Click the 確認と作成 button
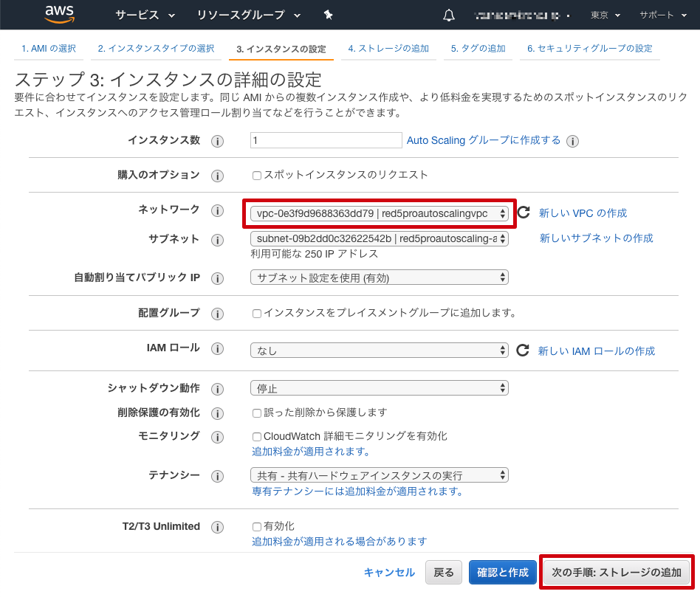The width and height of the screenshot is (700, 597). (x=503, y=573)
